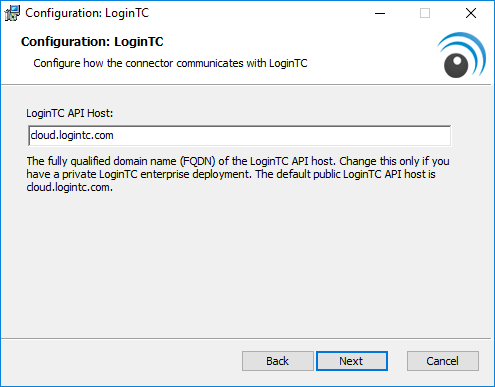Return to the previous page with Back
This screenshot has width=495, height=387.
click(277, 361)
